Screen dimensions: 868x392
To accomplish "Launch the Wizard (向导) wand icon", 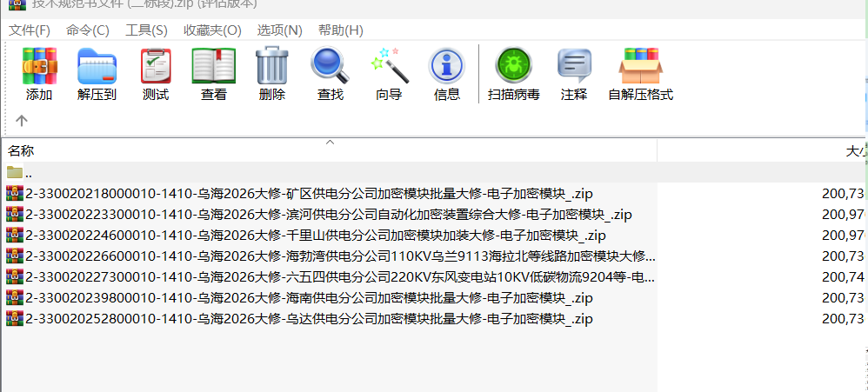I will (x=388, y=75).
